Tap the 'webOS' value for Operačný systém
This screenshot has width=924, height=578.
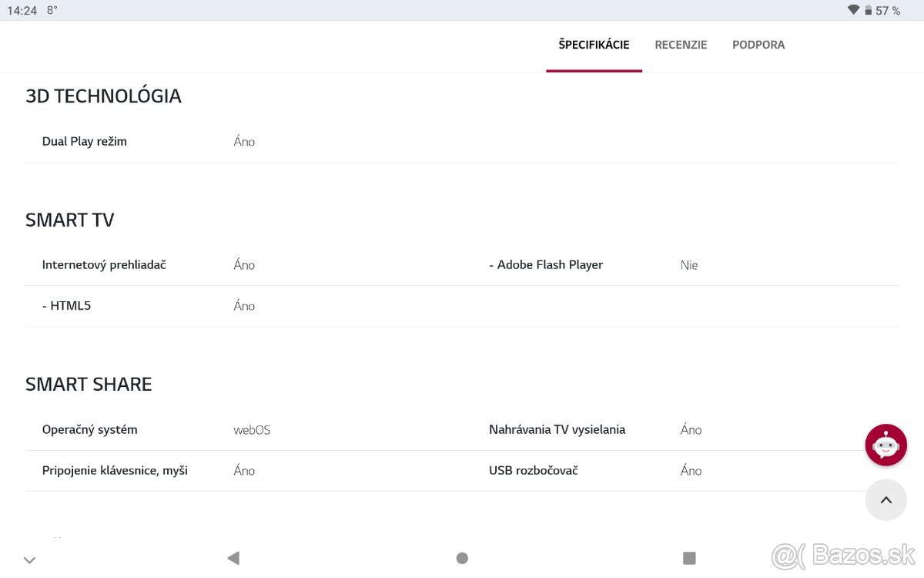[x=251, y=429]
